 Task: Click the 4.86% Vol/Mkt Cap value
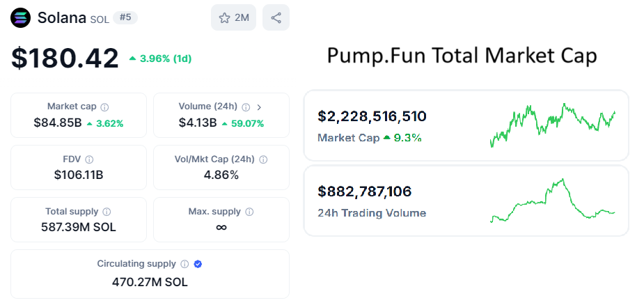tap(221, 175)
